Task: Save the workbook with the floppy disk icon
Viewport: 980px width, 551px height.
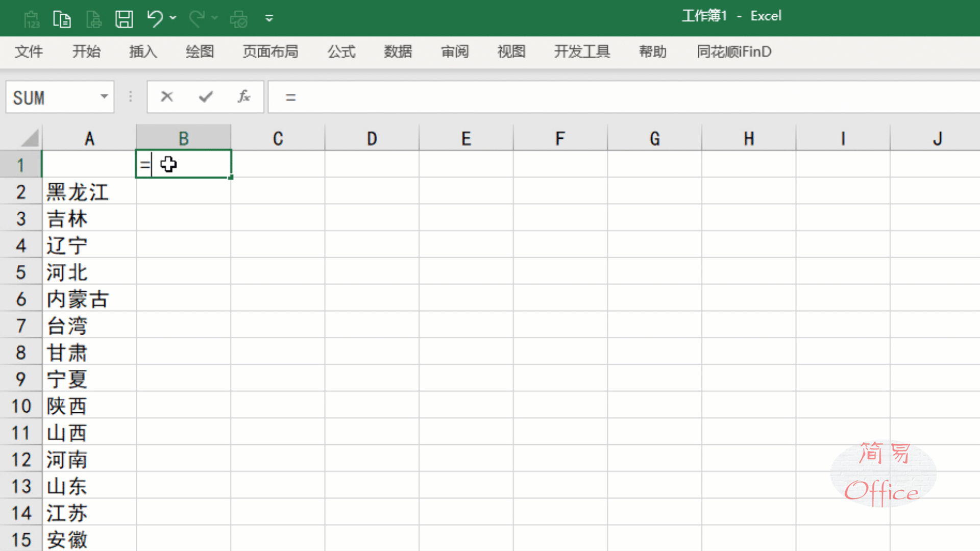Action: coord(124,19)
